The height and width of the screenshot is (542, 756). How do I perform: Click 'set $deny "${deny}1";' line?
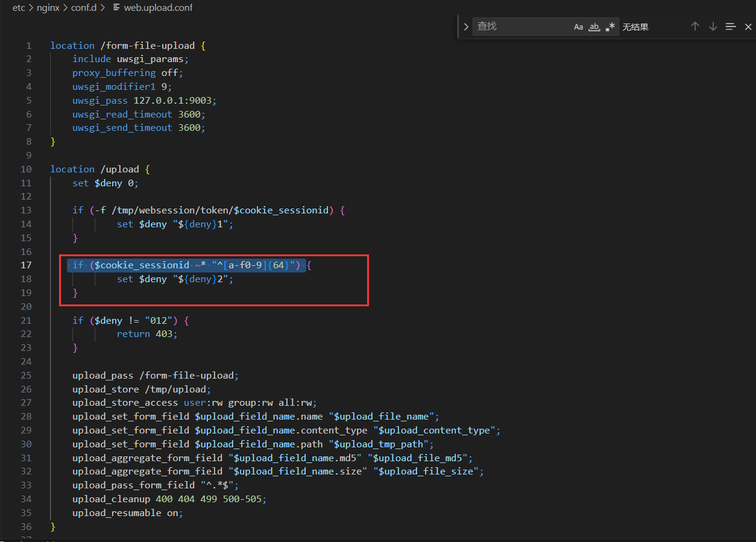point(175,224)
